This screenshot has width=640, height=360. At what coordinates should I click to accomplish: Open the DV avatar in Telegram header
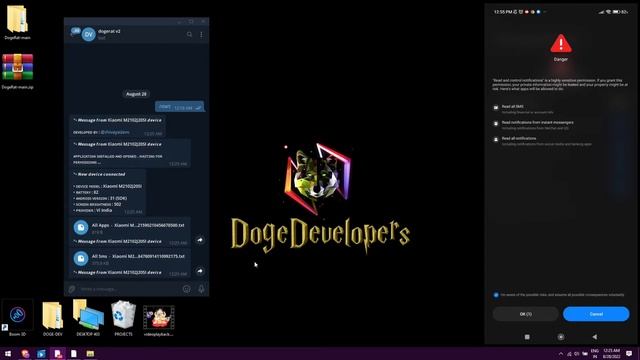click(x=89, y=35)
